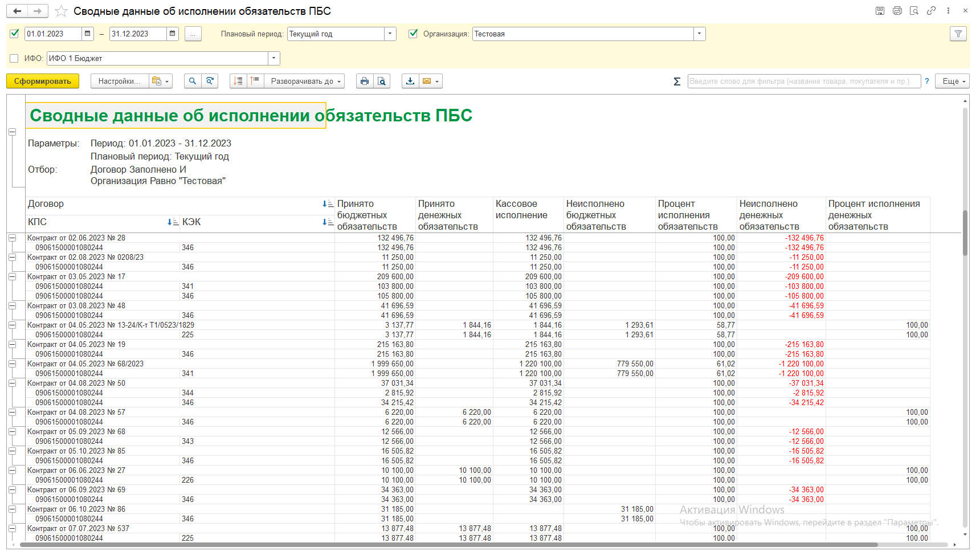
Task: Select row Контракт от 04.05.2023 № 19
Action: (180, 345)
